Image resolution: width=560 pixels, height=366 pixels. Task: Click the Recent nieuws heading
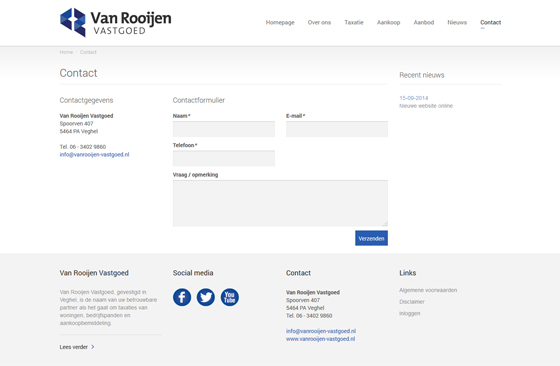tap(422, 75)
